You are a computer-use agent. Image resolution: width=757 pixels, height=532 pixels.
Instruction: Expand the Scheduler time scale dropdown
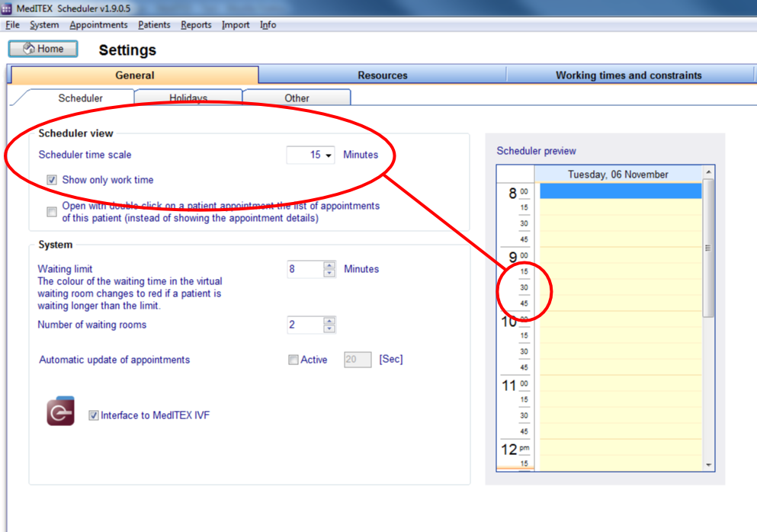tap(329, 155)
